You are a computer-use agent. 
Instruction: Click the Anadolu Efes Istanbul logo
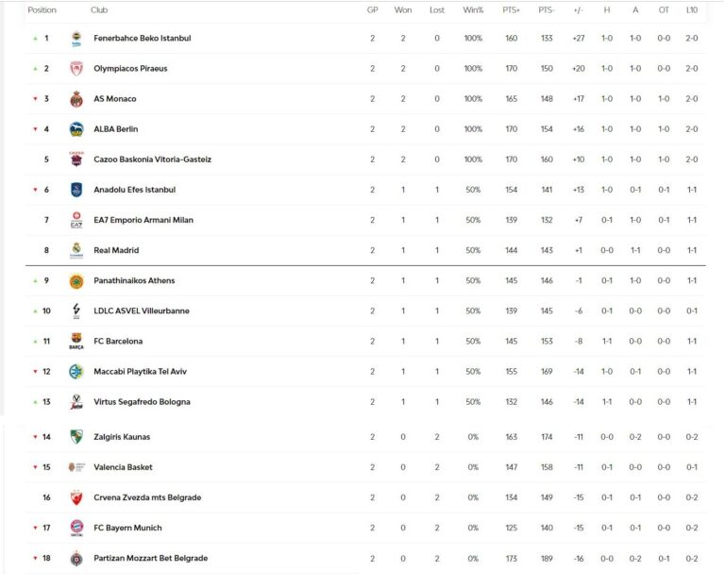[x=76, y=190]
